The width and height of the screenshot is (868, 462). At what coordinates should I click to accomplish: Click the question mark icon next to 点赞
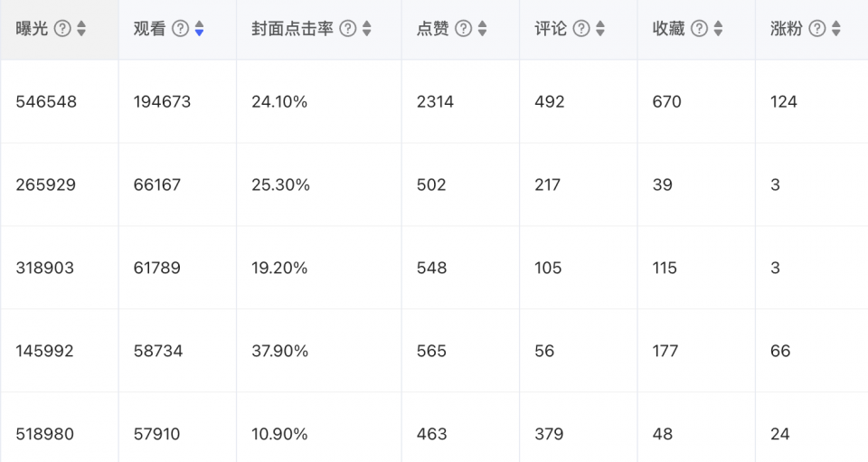coord(464,29)
